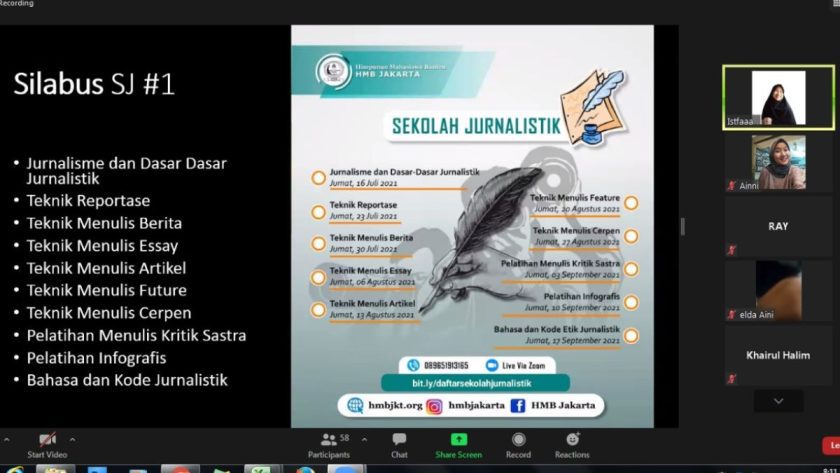
Task: Click the green Share Screen button
Action: tap(458, 440)
